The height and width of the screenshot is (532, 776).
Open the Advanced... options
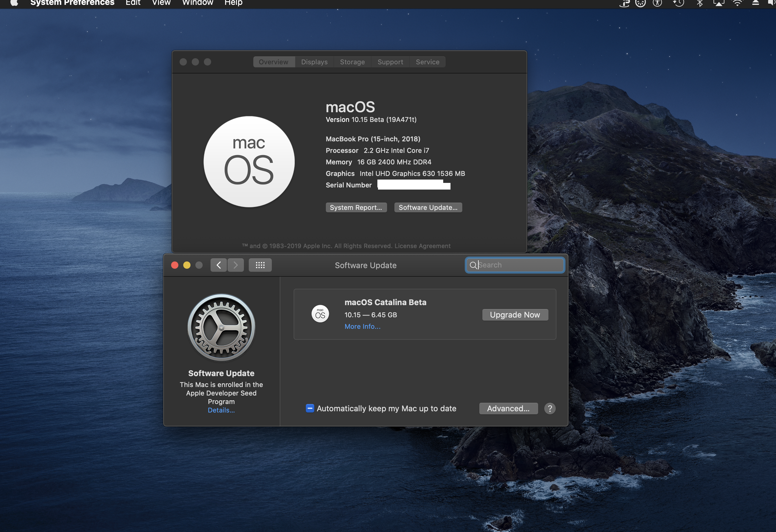[x=508, y=409]
